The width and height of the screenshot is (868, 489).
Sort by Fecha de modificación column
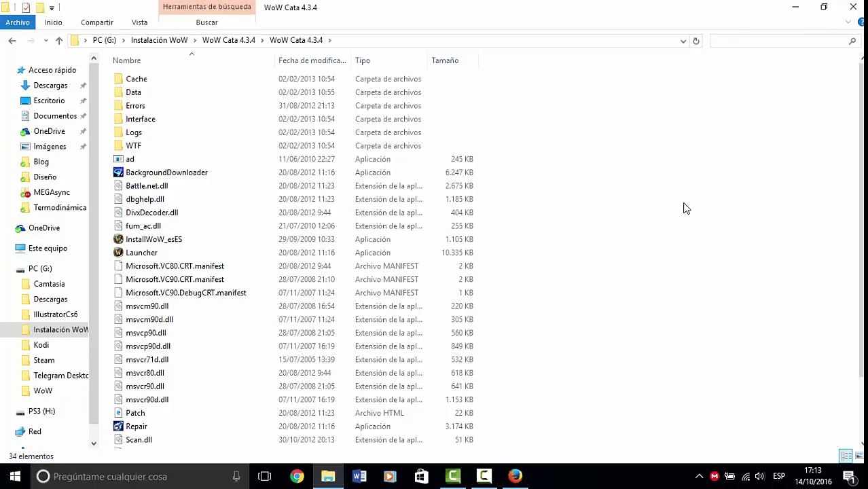coord(312,60)
